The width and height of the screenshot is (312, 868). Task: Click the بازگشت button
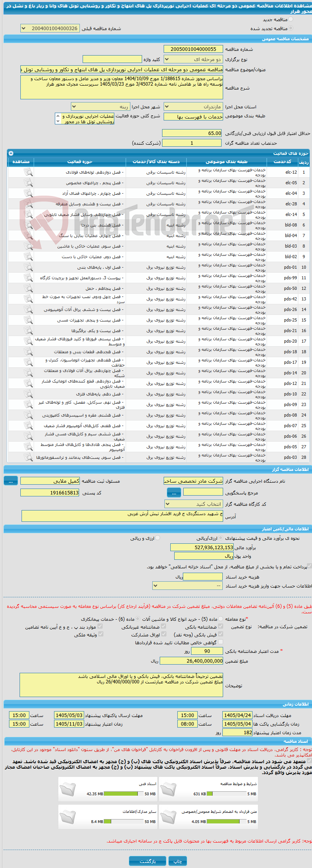click(x=147, y=861)
